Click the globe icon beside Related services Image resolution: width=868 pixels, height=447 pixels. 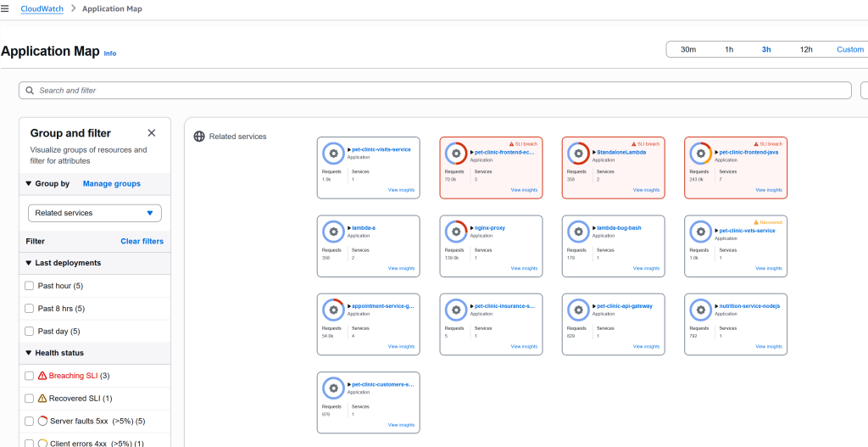[x=199, y=137]
